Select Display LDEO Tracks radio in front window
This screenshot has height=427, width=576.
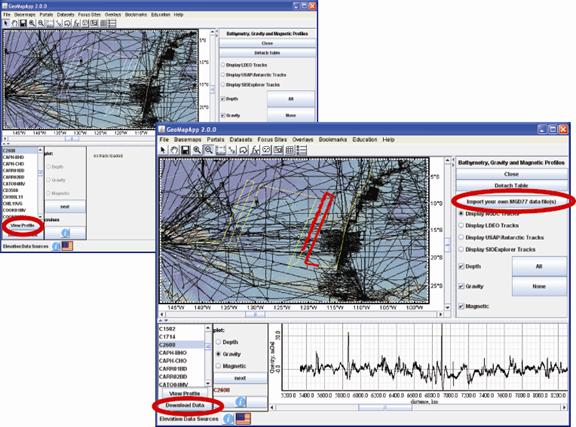click(x=461, y=225)
